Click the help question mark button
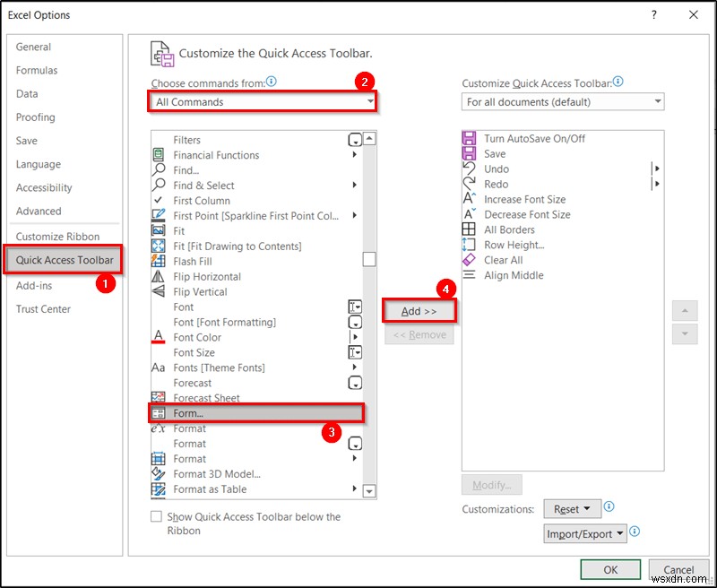 click(654, 15)
